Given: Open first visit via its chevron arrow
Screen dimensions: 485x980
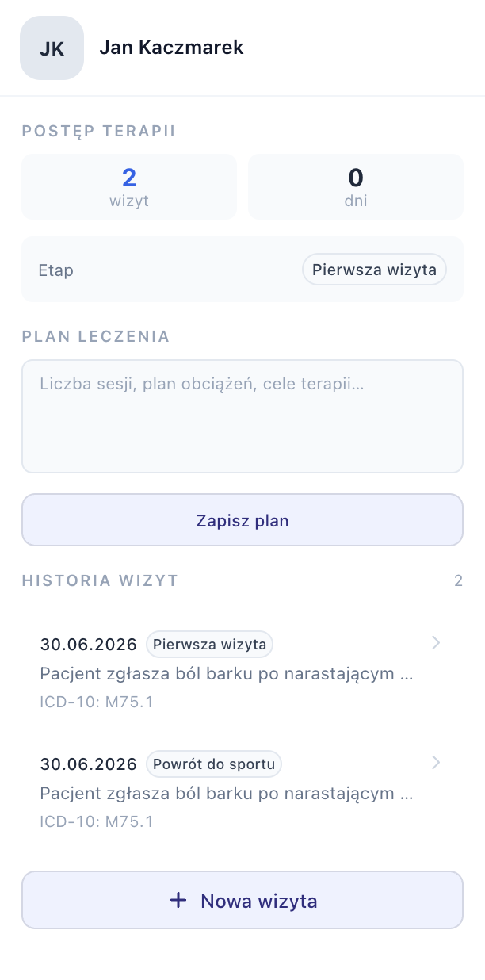Looking at the screenshot, I should pyautogui.click(x=435, y=643).
